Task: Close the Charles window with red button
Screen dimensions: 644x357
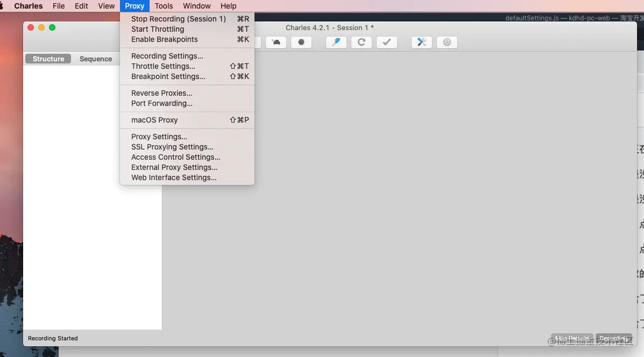Action: point(30,27)
